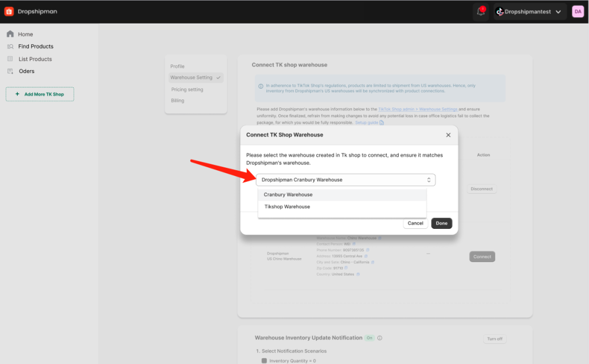The width and height of the screenshot is (589, 364).
Task: Click the Find Products search icon
Action: point(10,47)
